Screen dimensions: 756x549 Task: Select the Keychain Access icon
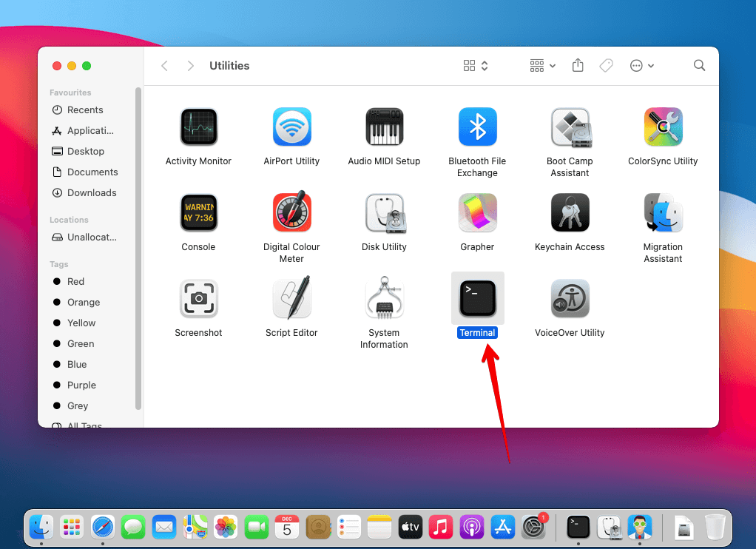point(570,213)
